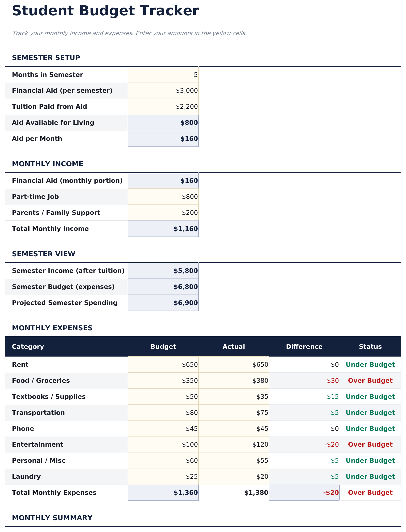
Task: Click the Food / Groceries Over Budget status
Action: (x=370, y=381)
